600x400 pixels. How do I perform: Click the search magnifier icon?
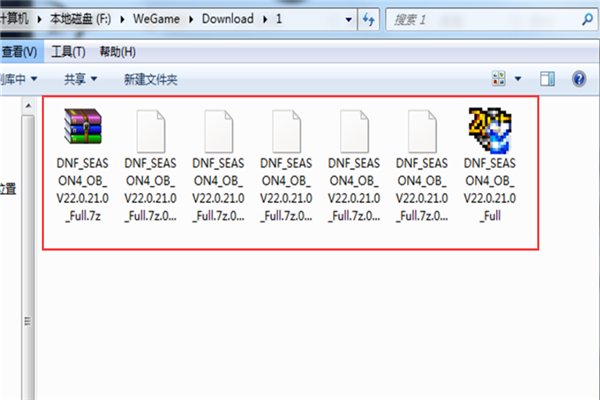(x=587, y=19)
